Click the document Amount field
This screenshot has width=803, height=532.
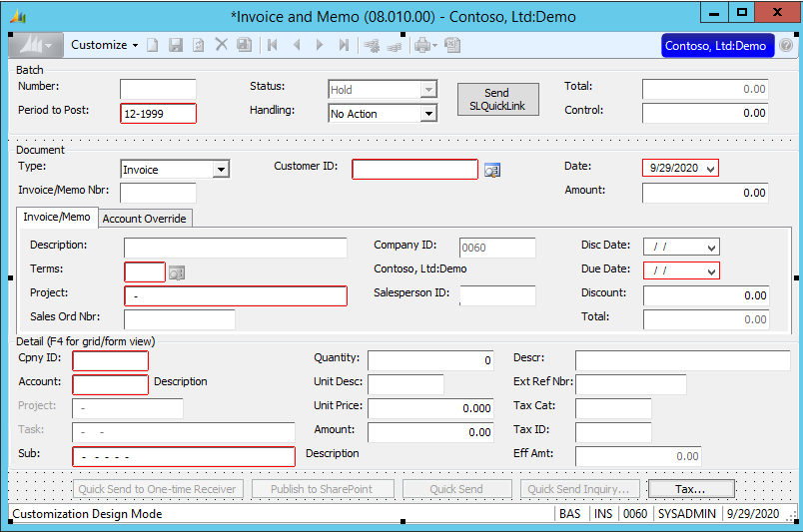[x=706, y=193]
